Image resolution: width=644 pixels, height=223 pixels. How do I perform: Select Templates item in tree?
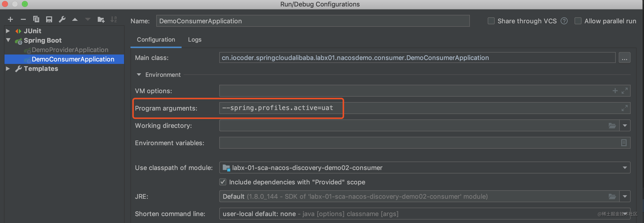pyautogui.click(x=41, y=69)
